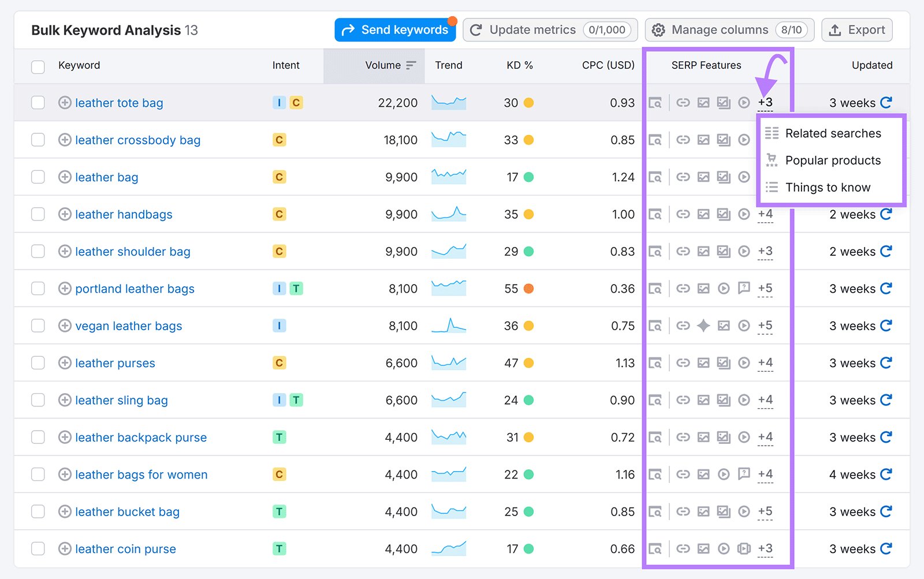The width and height of the screenshot is (924, 579).
Task: Click the Manage columns gear icon
Action: pyautogui.click(x=658, y=29)
